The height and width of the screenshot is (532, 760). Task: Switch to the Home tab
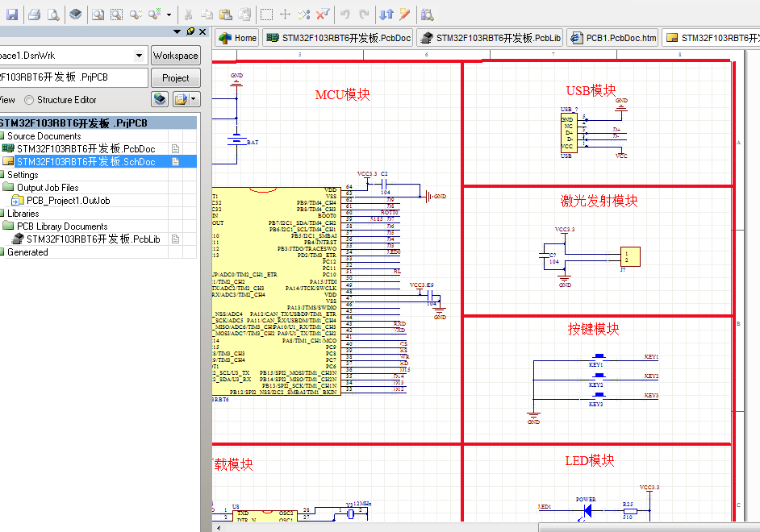click(237, 38)
